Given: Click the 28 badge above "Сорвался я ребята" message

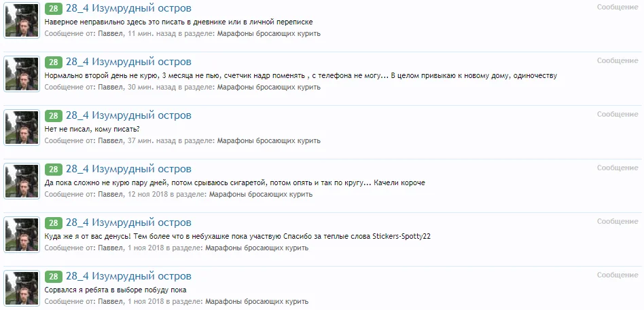Looking at the screenshot, I should pyautogui.click(x=53, y=277).
